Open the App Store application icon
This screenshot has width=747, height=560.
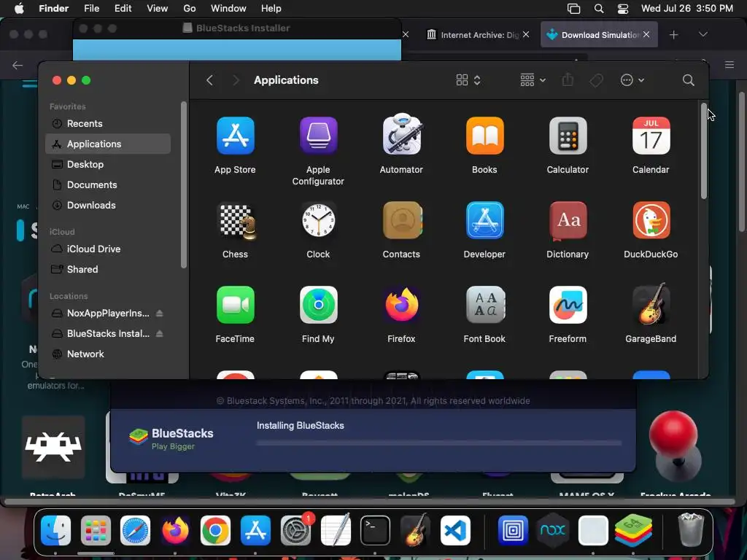(236, 136)
